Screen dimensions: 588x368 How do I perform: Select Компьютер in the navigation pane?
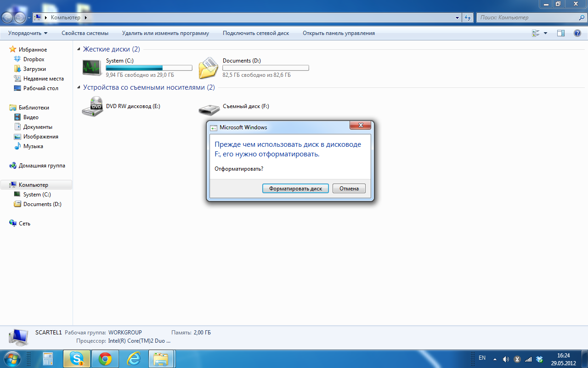tap(33, 185)
